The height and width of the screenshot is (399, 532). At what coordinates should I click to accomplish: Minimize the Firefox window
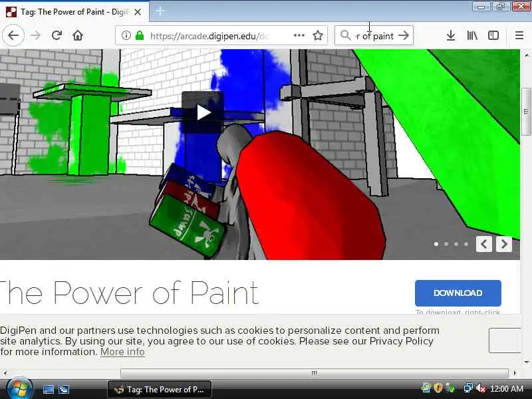pyautogui.click(x=481, y=7)
